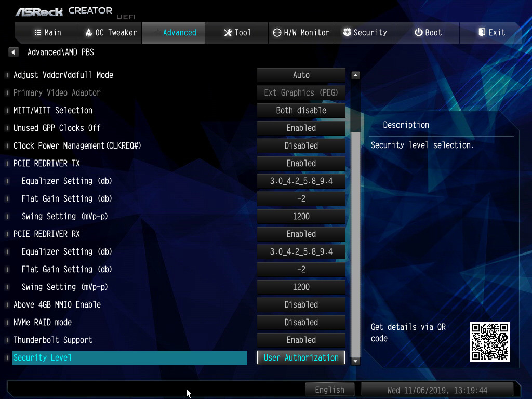Open the Main tab
This screenshot has width=532, height=399.
point(47,33)
